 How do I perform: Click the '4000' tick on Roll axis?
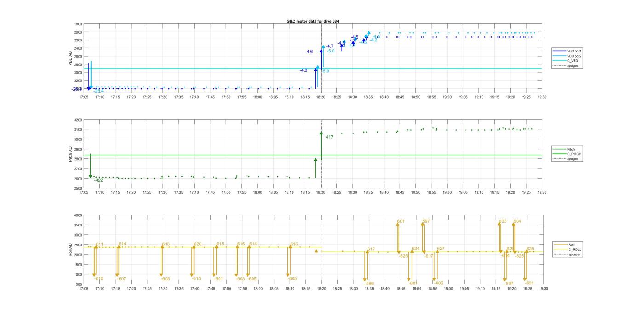point(78,215)
